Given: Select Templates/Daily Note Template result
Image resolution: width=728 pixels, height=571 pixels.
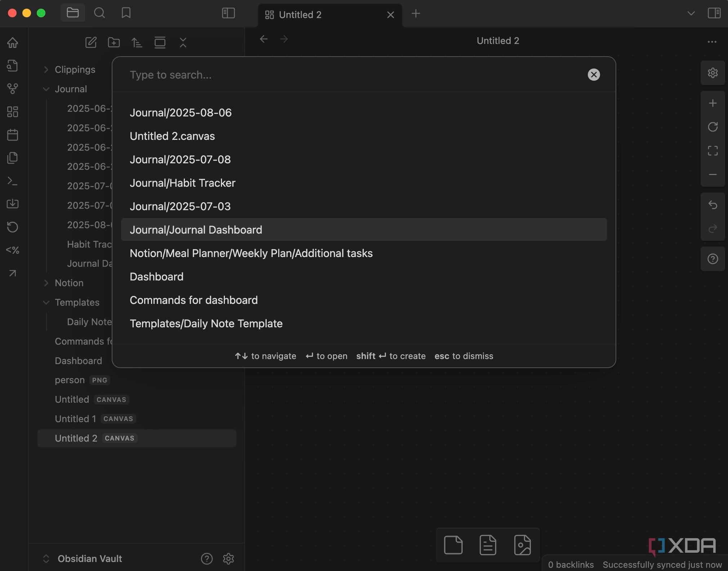Looking at the screenshot, I should [x=364, y=323].
